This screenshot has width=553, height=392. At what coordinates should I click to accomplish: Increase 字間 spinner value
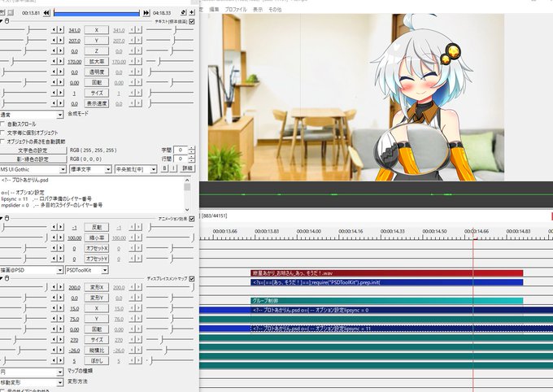(x=191, y=148)
